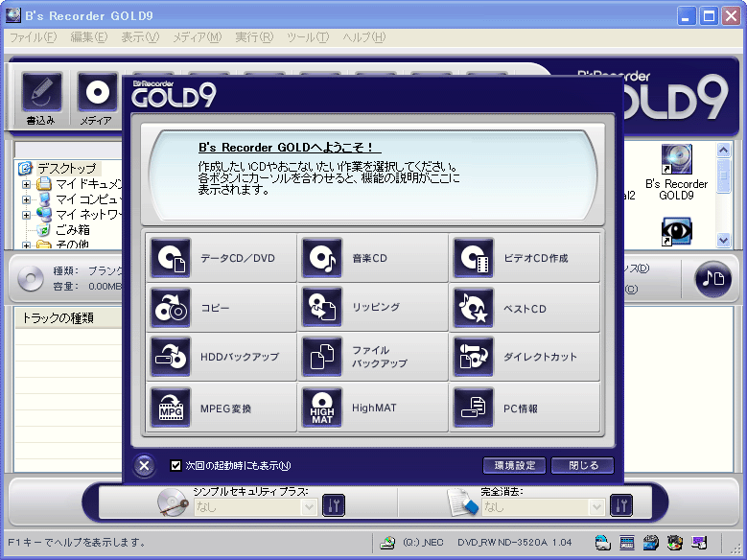
Task: Open the メディア menu in menu bar
Action: click(x=198, y=37)
